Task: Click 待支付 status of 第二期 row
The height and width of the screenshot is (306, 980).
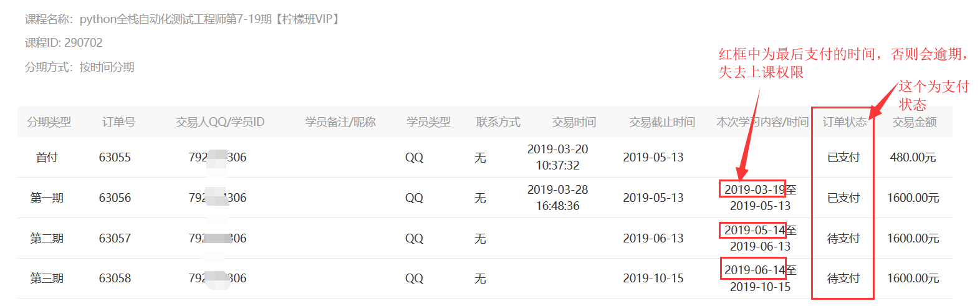Action: point(843,238)
